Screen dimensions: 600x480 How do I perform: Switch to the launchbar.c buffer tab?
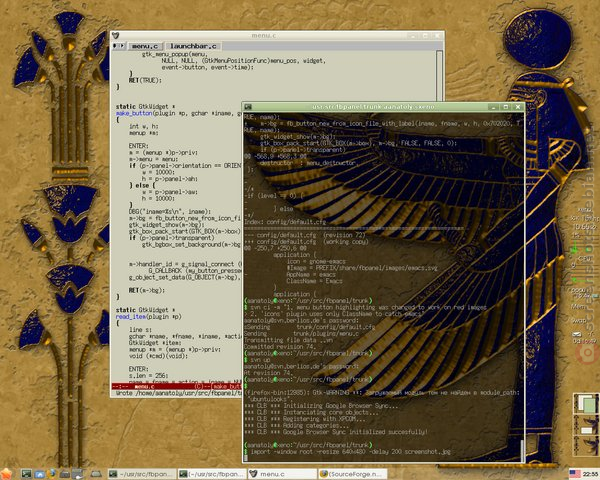pos(193,46)
